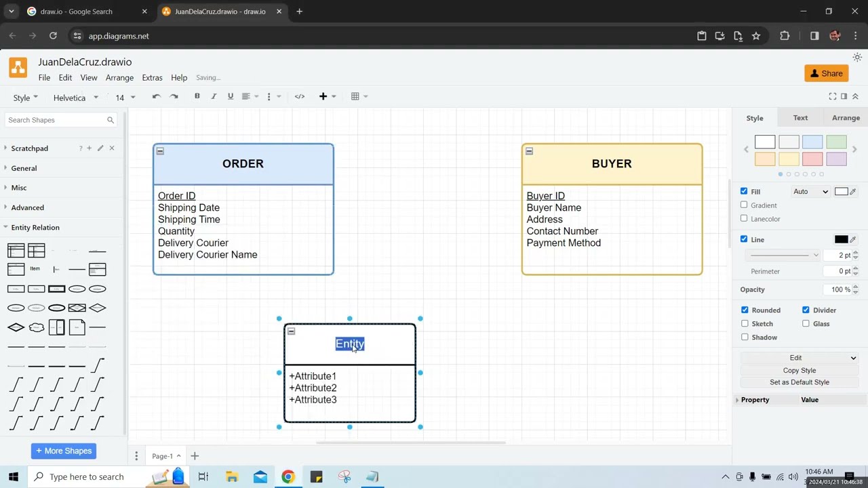Collapse the BUYER table container

coord(529,151)
